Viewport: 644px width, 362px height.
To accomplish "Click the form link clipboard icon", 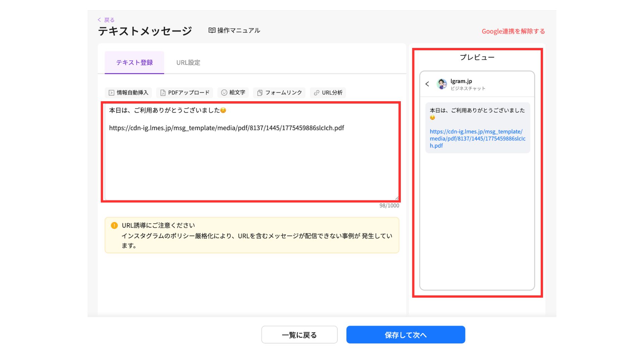I will click(260, 93).
